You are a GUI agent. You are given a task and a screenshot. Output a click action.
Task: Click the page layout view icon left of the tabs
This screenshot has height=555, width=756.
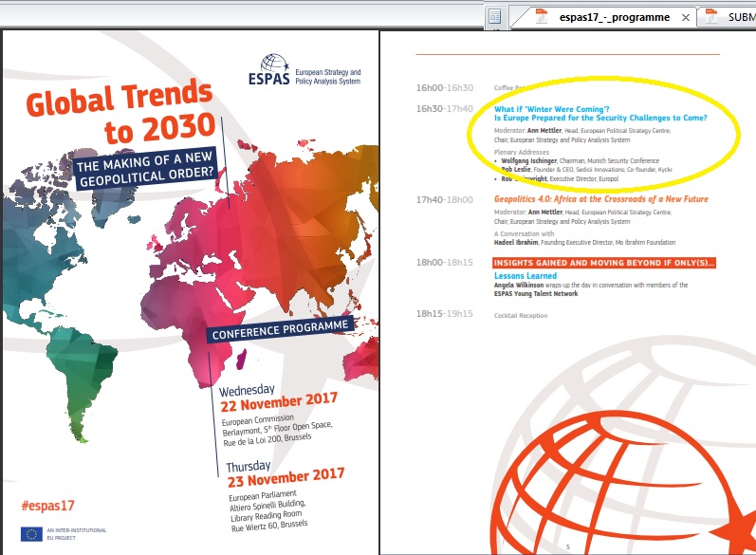click(495, 17)
